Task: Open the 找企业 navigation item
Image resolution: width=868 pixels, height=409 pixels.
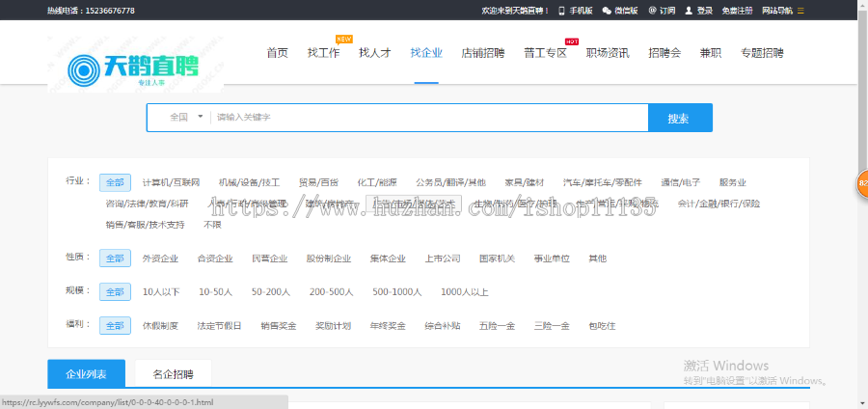Action: (x=425, y=53)
